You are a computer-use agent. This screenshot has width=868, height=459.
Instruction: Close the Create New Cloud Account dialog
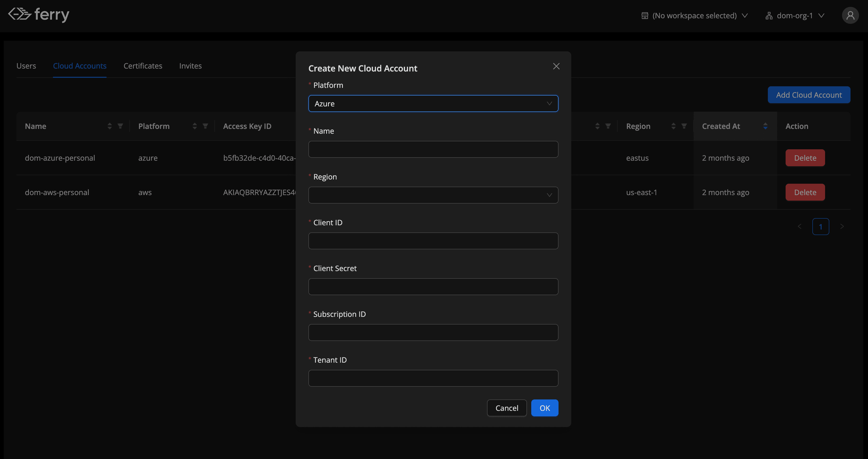click(556, 66)
